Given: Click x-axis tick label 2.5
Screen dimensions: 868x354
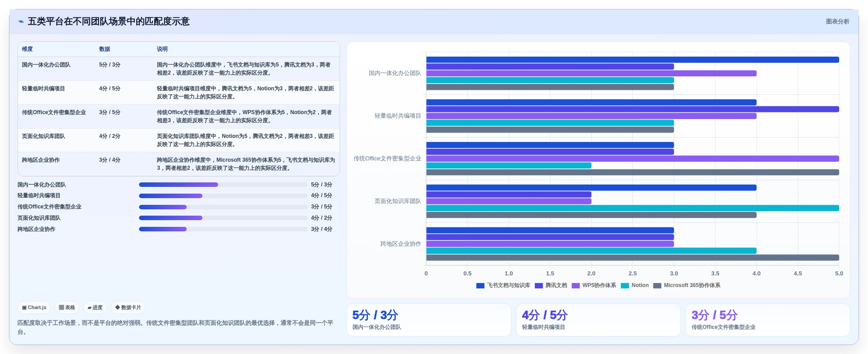Looking at the screenshot, I should [x=632, y=274].
